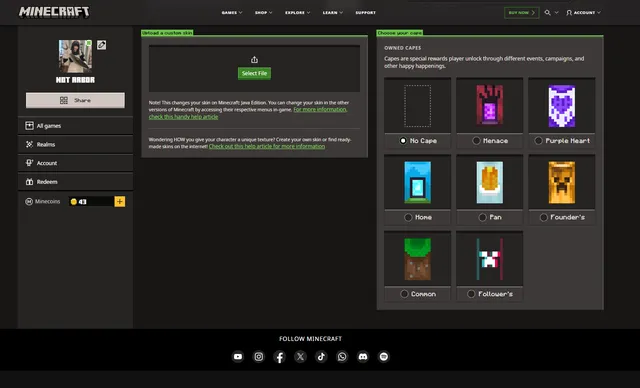Viewport: 640px width, 388px height.
Task: Open the search magnifier icon
Action: (x=547, y=13)
